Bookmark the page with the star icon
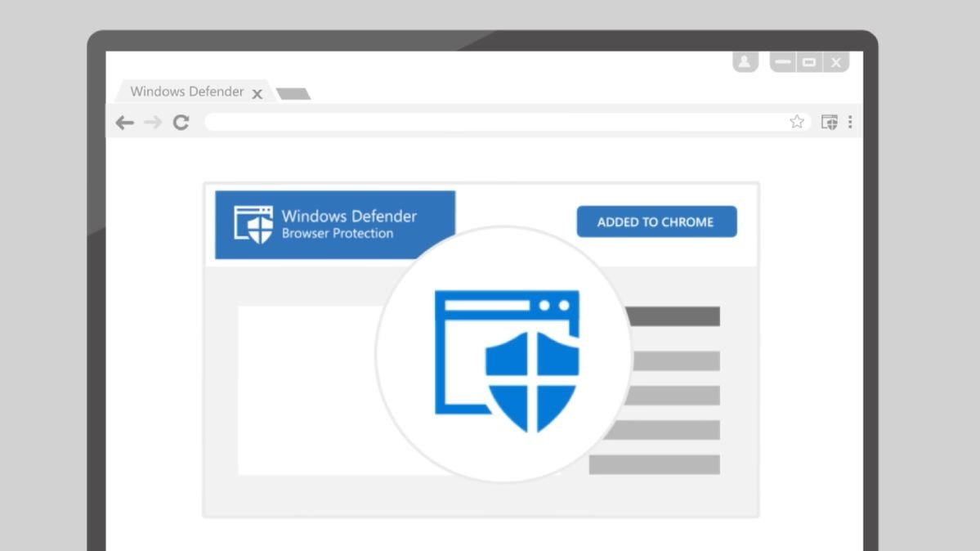 coord(796,122)
